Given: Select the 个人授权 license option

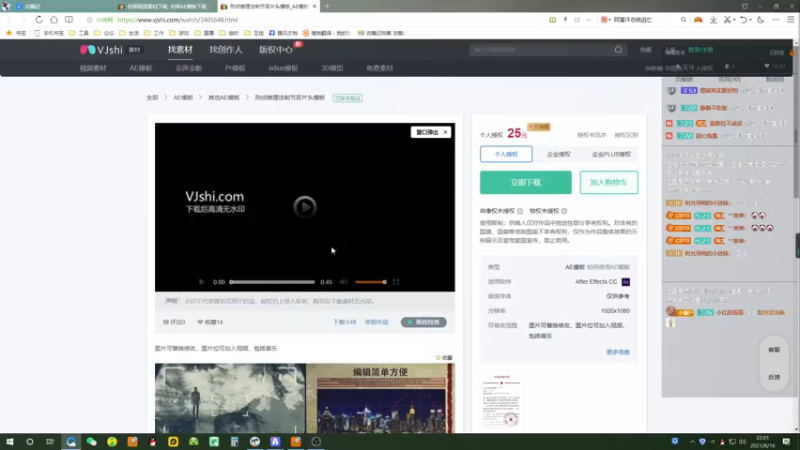Looking at the screenshot, I should point(506,154).
